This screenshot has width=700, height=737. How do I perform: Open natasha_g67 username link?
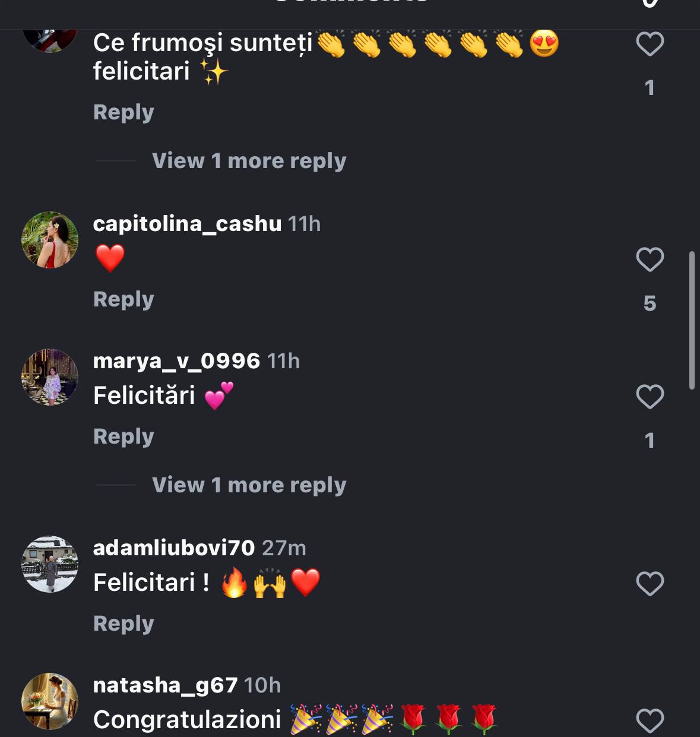point(165,685)
